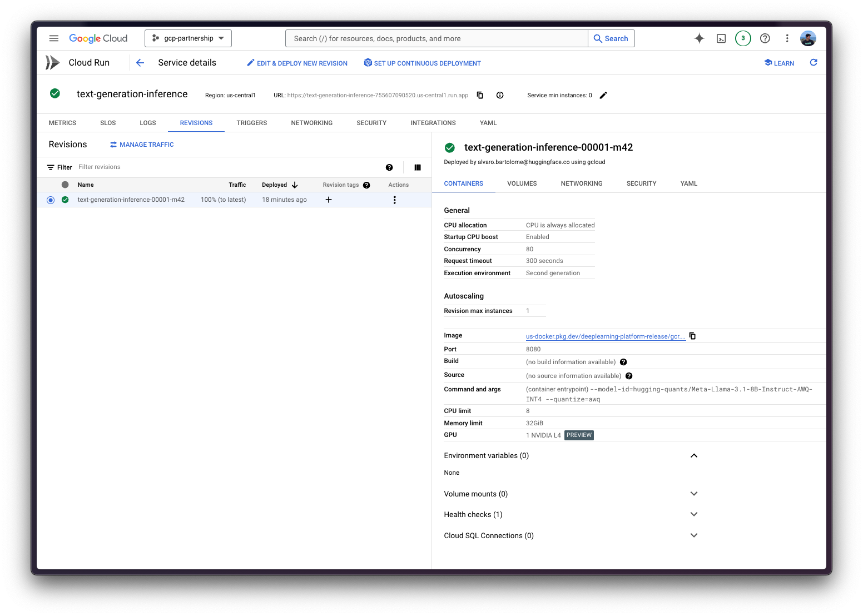The image size is (863, 616).
Task: Open the help question mark menu
Action: [x=765, y=38]
